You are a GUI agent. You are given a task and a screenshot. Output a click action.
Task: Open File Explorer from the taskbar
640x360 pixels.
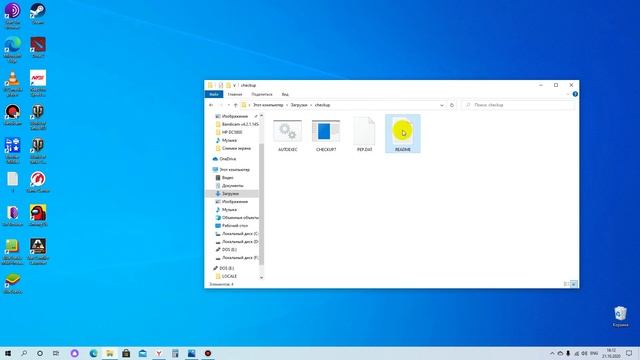pyautogui.click(x=110, y=353)
